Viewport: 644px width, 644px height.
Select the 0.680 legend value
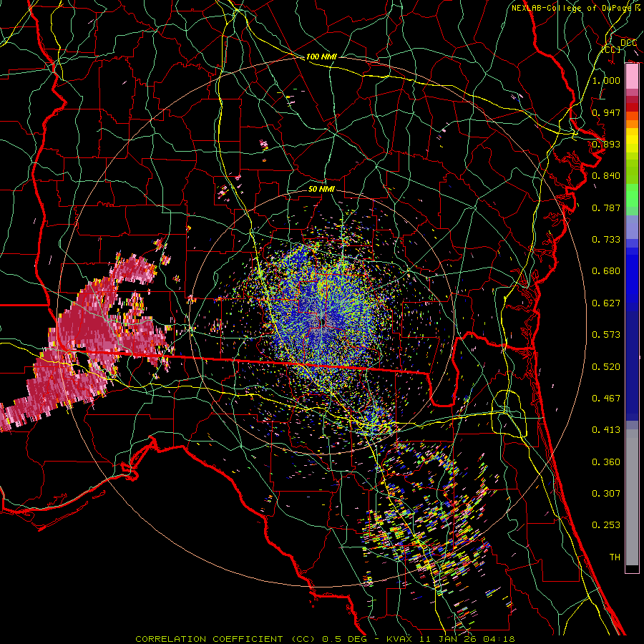606,271
